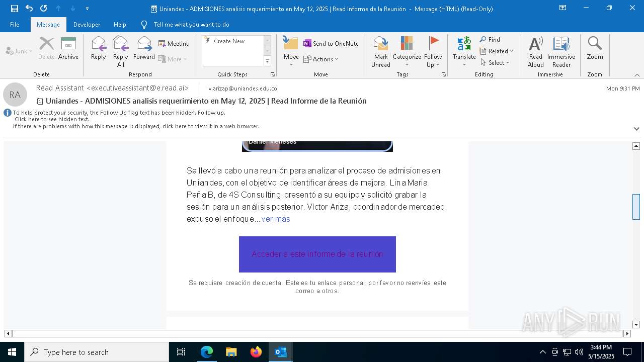Delete the message with the Delete icon

[x=46, y=49]
